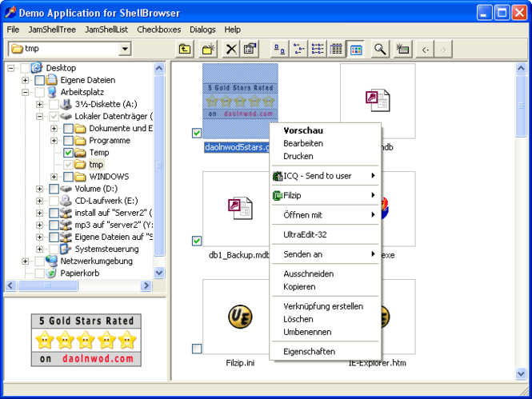Expand the Netzwerkumgebung tree node

coord(25,261)
